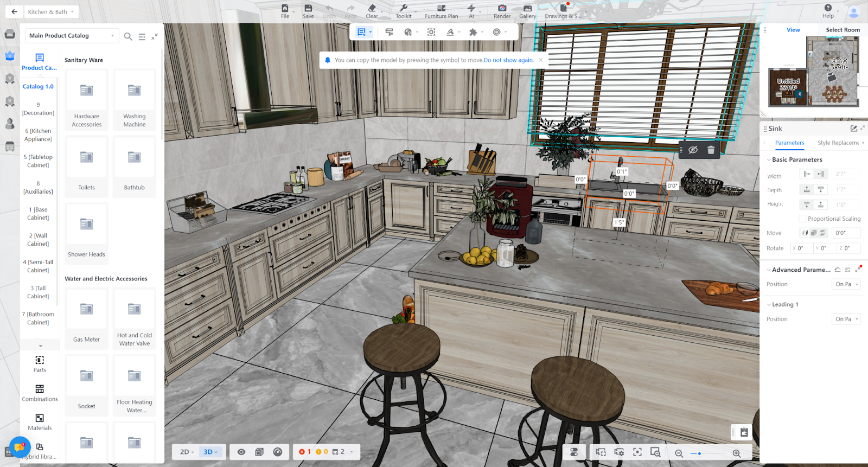Image resolution: width=868 pixels, height=467 pixels.
Task: Open the clipboard icon at viewport bottom right
Action: click(744, 432)
